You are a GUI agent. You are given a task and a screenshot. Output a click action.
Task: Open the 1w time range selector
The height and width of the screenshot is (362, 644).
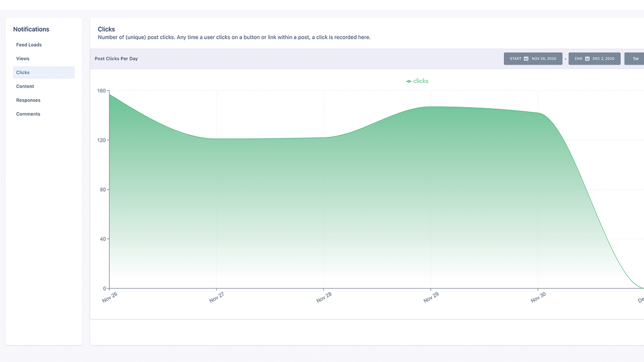click(635, 59)
